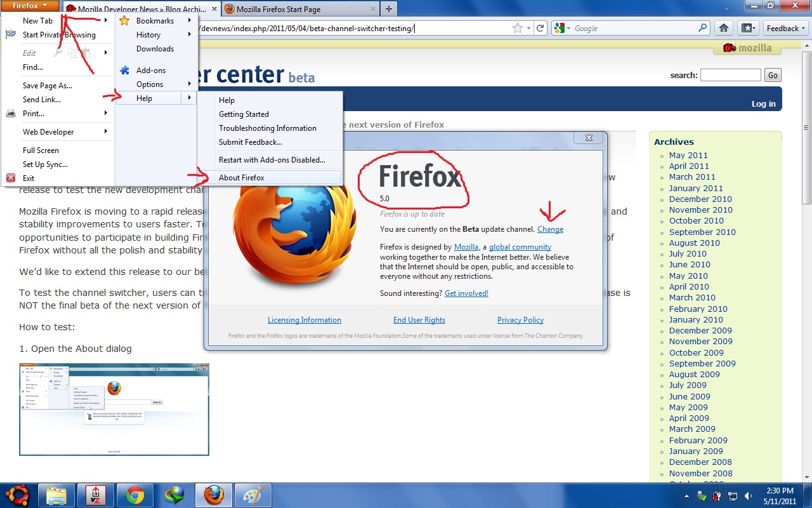
Task: Click the Home icon in the toolbar
Action: pos(723,28)
